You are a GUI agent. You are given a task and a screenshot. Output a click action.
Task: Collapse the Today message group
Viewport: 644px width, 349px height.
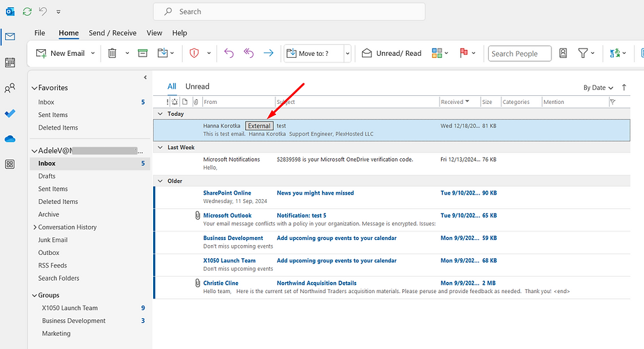[160, 114]
